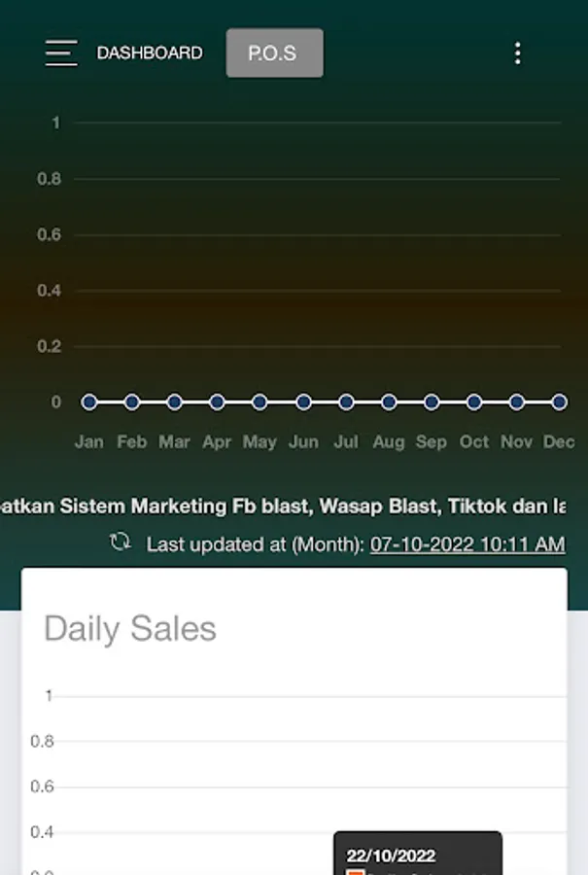Click the 22/10/2022 chart tooltip
Image resolution: width=588 pixels, height=875 pixels.
pos(417,855)
